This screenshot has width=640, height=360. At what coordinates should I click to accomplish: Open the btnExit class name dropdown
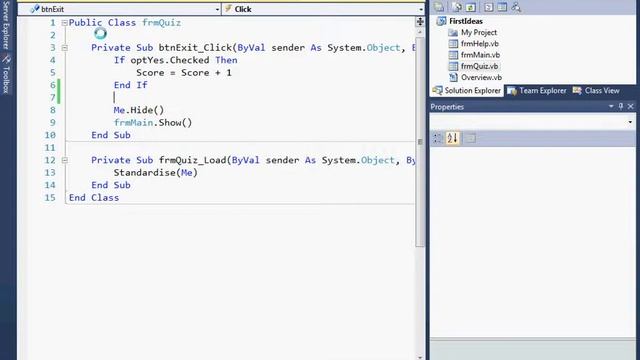pos(217,9)
